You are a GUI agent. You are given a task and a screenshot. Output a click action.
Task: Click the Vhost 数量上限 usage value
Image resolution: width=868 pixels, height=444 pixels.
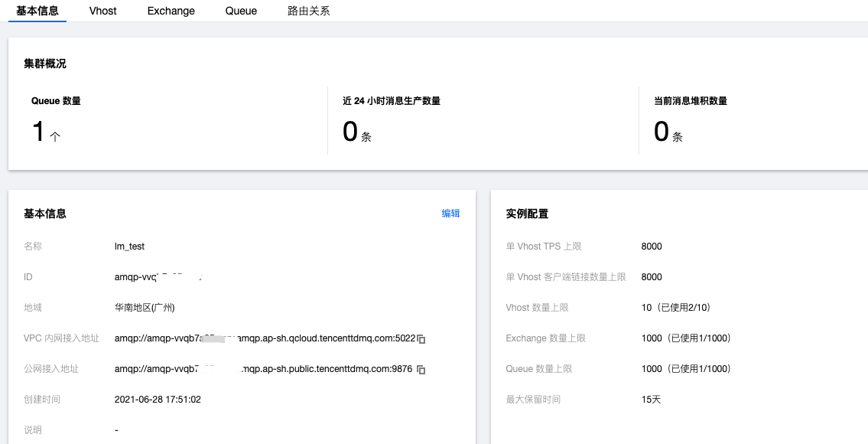tap(676, 308)
